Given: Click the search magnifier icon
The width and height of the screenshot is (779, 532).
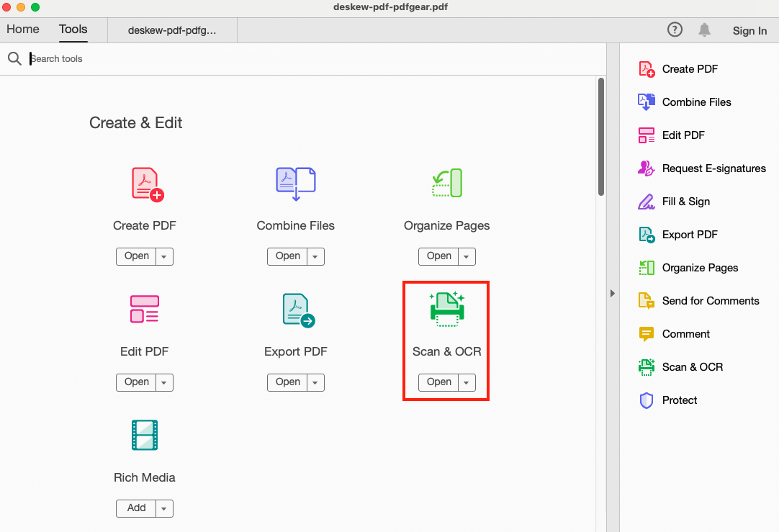Looking at the screenshot, I should coord(14,58).
